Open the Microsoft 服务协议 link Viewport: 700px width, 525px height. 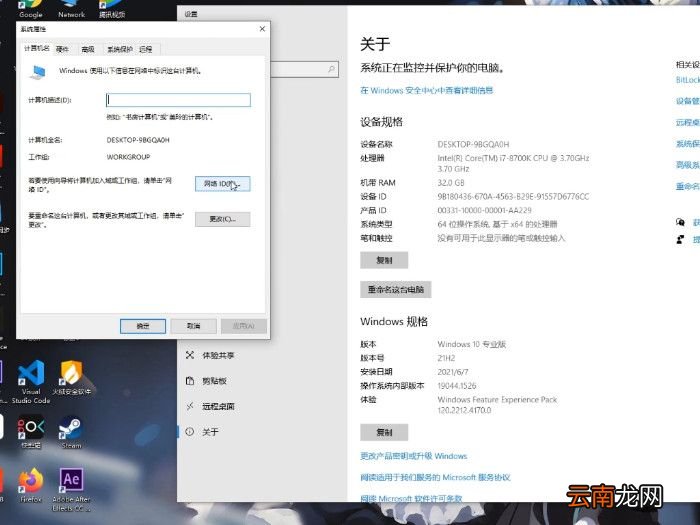pos(435,477)
